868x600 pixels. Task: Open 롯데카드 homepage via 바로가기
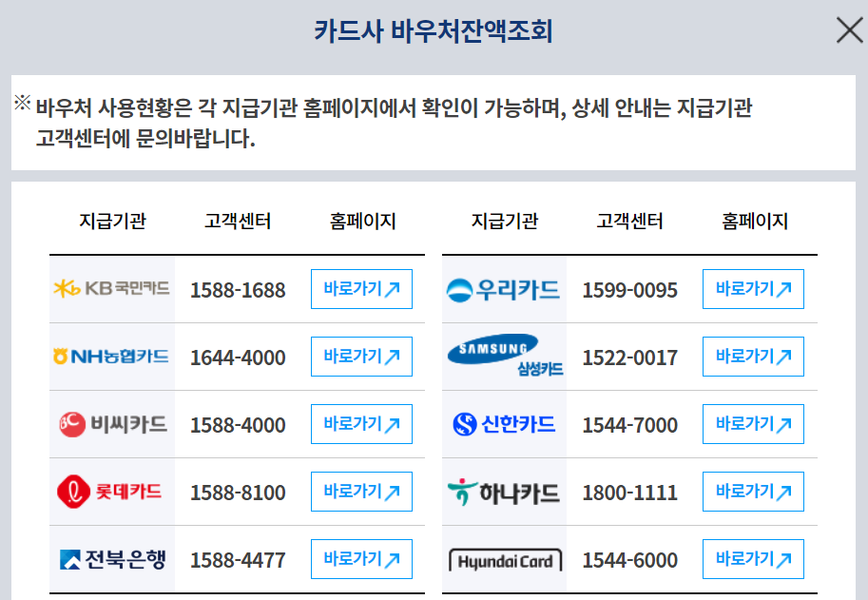tap(361, 492)
